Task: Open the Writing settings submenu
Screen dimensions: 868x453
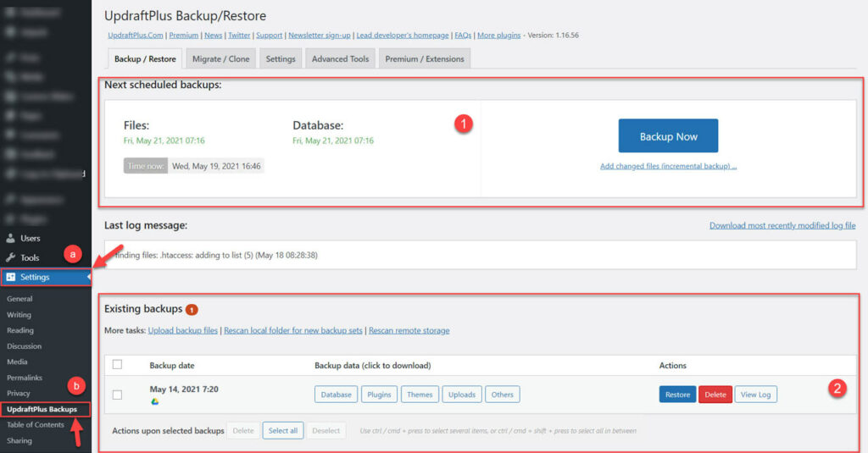Action: (19, 315)
